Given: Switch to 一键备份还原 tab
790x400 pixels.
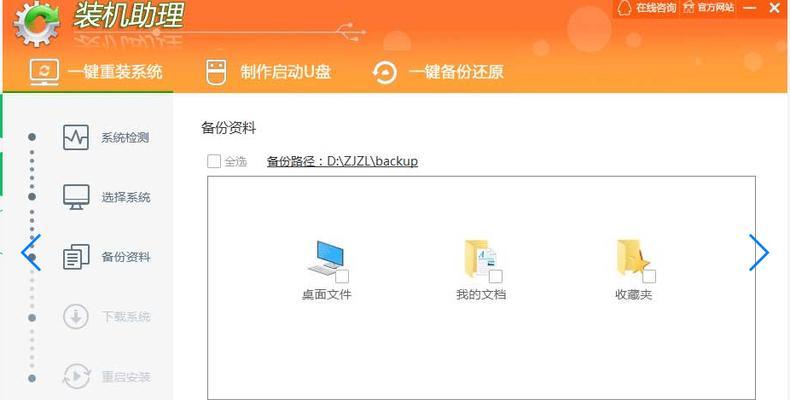Looking at the screenshot, I should click(438, 73).
